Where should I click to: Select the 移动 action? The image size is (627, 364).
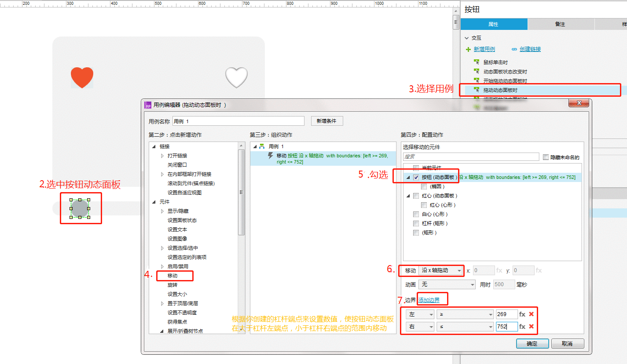point(172,276)
